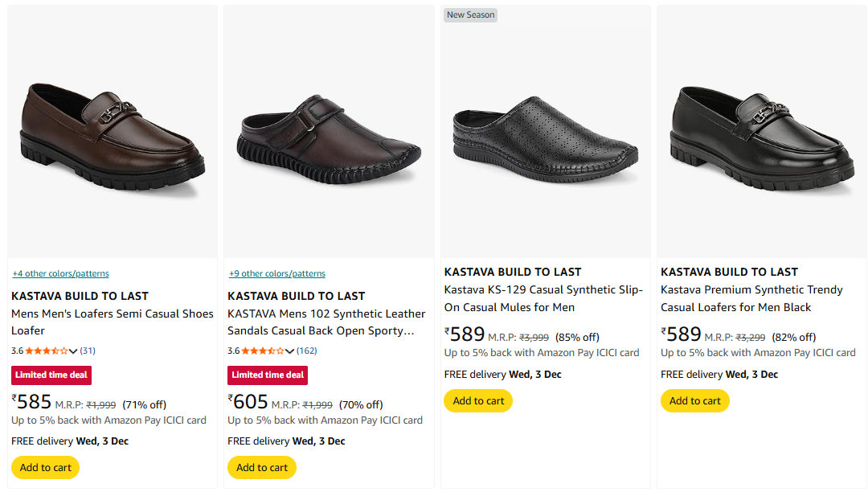View the 162 reviews for Sandals
868x492 pixels.
pyautogui.click(x=306, y=351)
